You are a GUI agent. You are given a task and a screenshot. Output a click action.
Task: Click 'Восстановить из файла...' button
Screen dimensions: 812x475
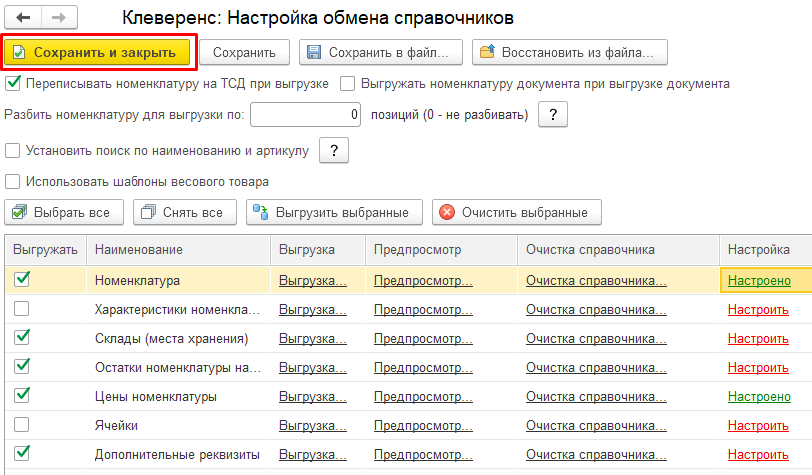tap(570, 52)
